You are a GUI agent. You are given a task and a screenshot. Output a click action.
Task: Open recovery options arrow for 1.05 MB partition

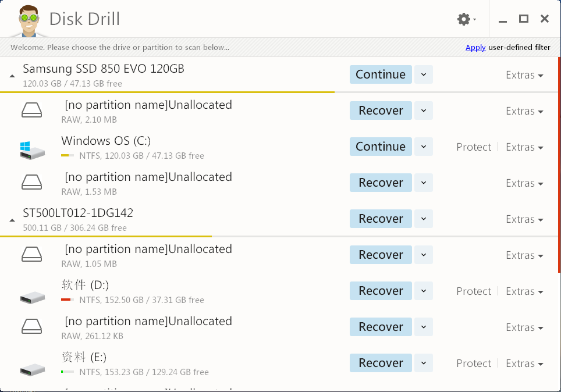click(x=424, y=255)
